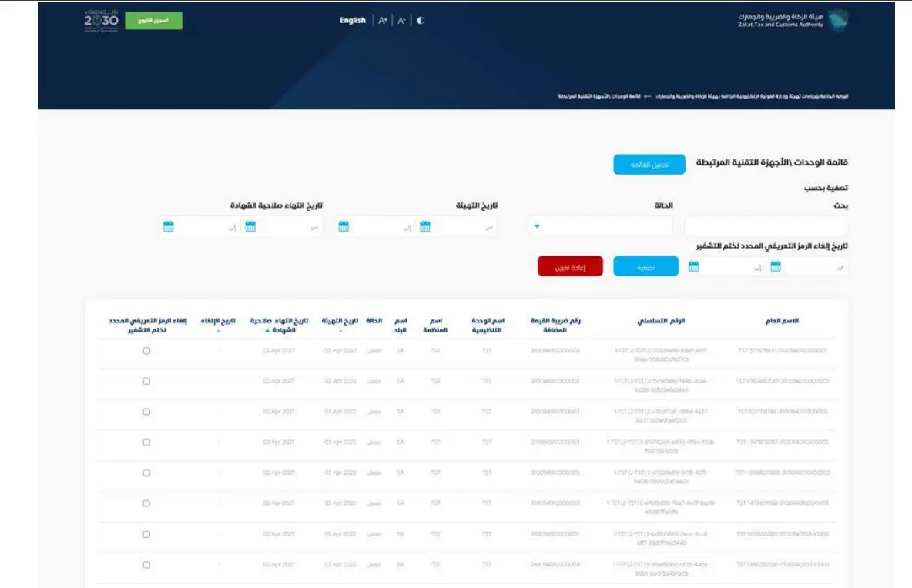Increase font size with A+ icon
Screen dimensions: 912x588
click(383, 21)
